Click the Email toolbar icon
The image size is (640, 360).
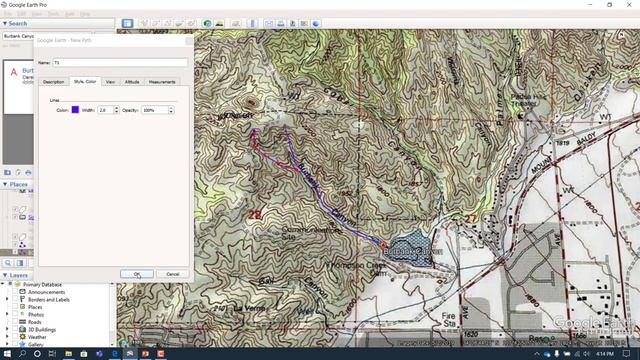tap(269, 23)
